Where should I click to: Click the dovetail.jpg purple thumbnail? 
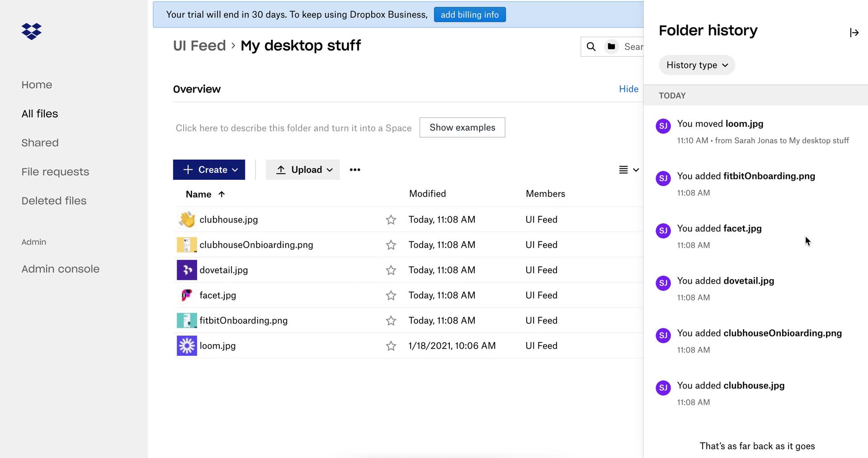click(187, 270)
